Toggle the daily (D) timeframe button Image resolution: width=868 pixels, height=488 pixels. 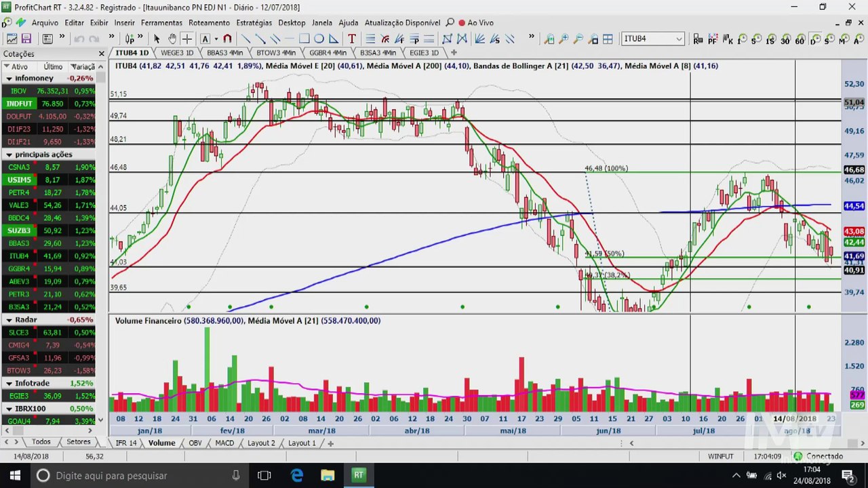[x=814, y=40]
